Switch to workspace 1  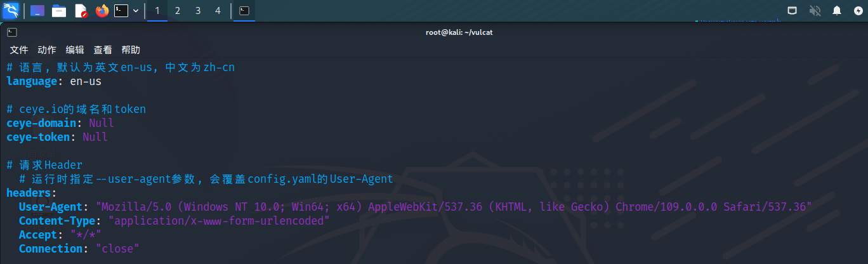click(157, 11)
